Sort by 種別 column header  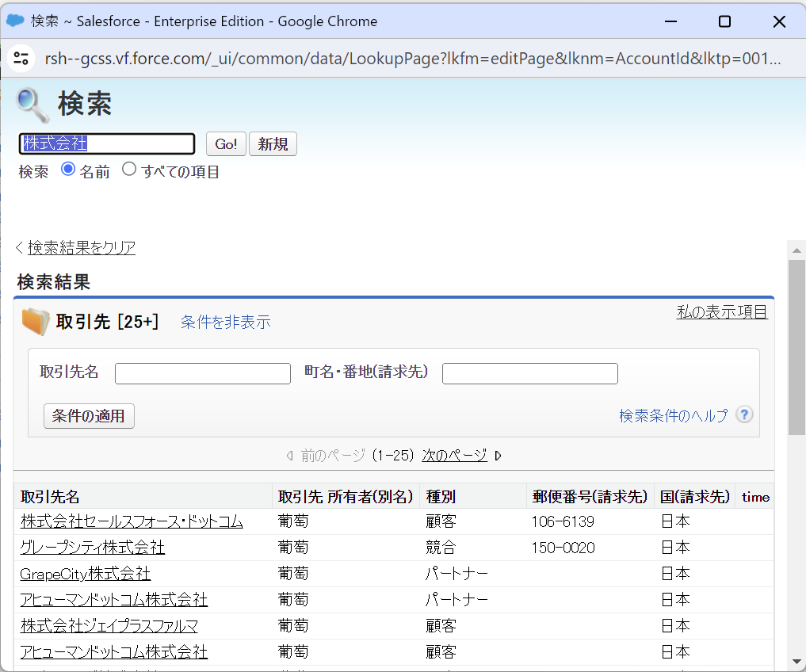pos(441,497)
